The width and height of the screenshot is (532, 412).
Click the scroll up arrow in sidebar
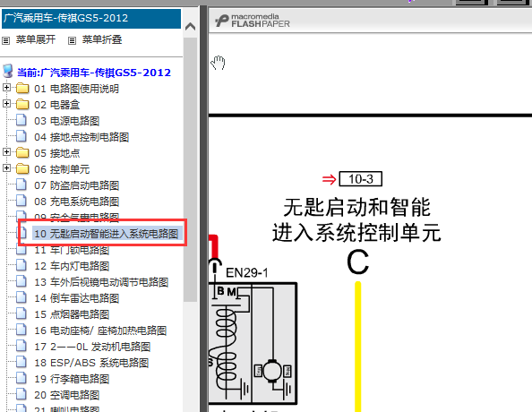click(191, 27)
